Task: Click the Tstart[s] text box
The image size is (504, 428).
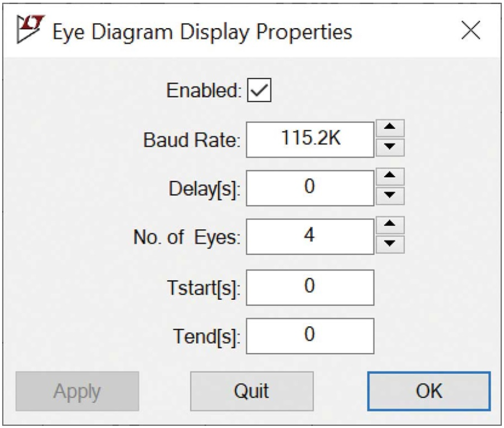Action: [310, 287]
